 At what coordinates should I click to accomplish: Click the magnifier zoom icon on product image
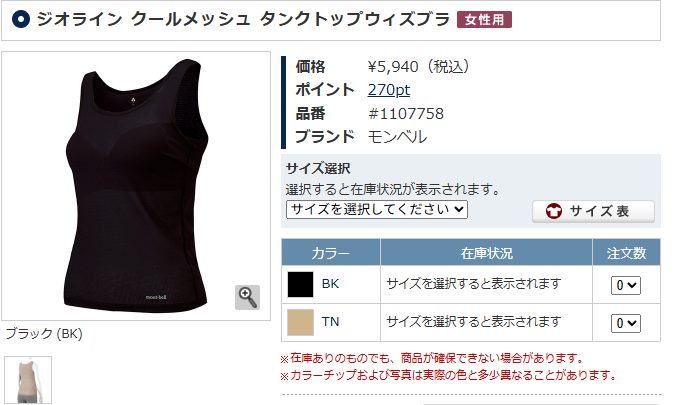click(x=248, y=297)
